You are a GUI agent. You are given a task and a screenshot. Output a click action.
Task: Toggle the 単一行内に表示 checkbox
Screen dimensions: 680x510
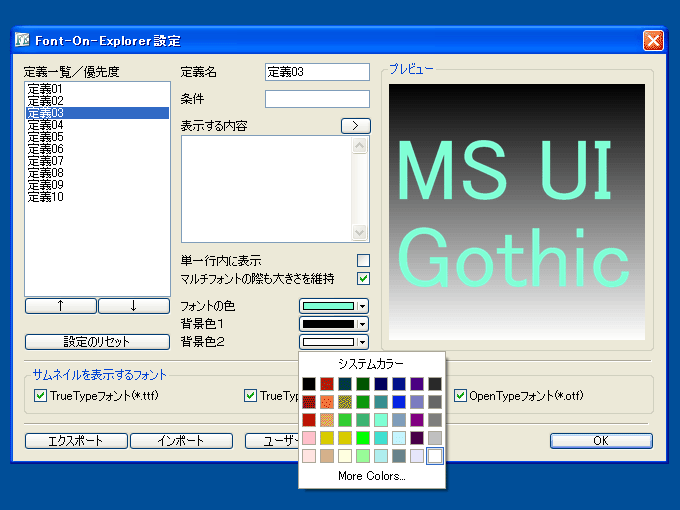[363, 261]
